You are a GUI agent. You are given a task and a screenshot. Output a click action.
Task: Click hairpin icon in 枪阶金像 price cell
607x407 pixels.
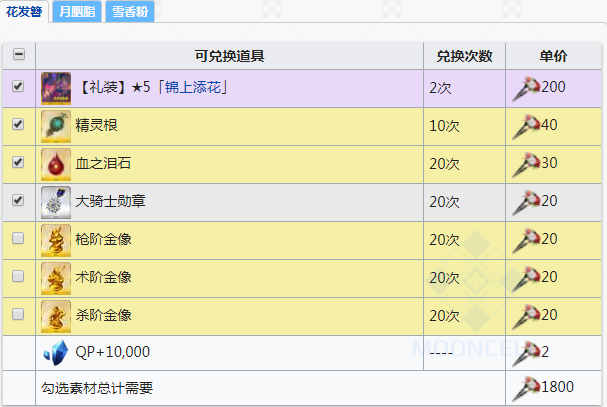click(x=526, y=240)
